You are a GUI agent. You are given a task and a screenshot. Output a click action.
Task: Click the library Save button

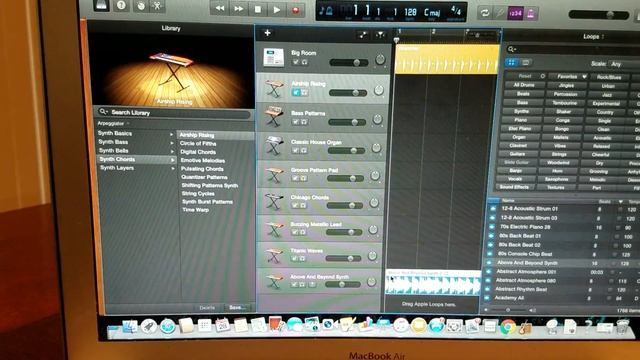[237, 307]
